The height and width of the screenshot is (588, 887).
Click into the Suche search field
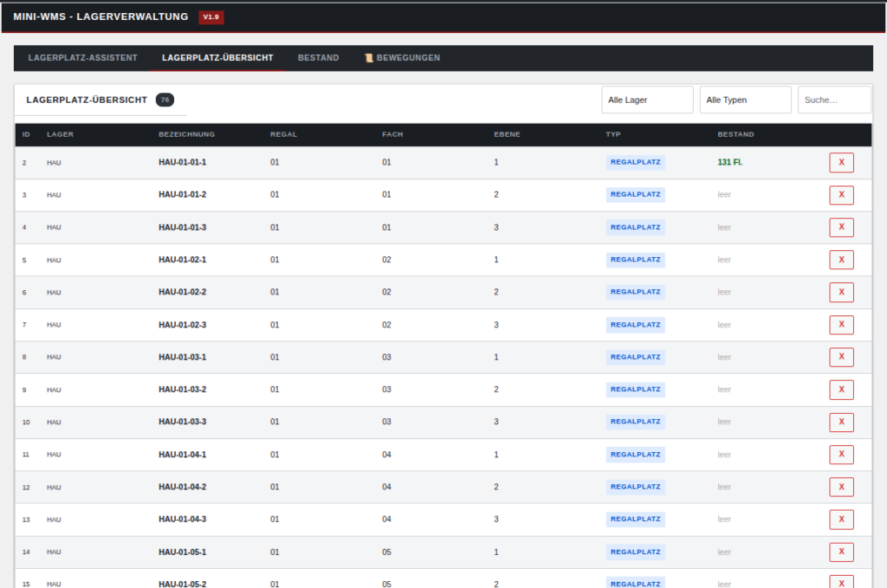(833, 100)
